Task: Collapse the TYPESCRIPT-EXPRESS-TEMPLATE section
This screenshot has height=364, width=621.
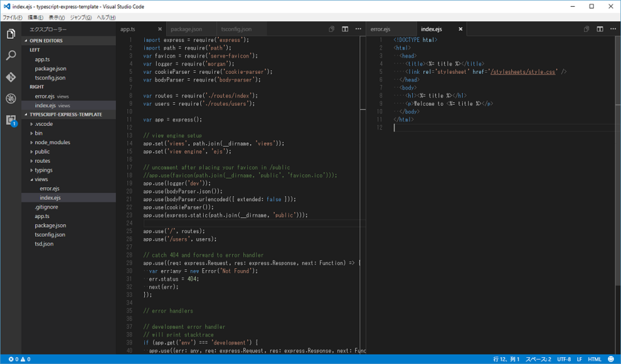Action: point(69,114)
